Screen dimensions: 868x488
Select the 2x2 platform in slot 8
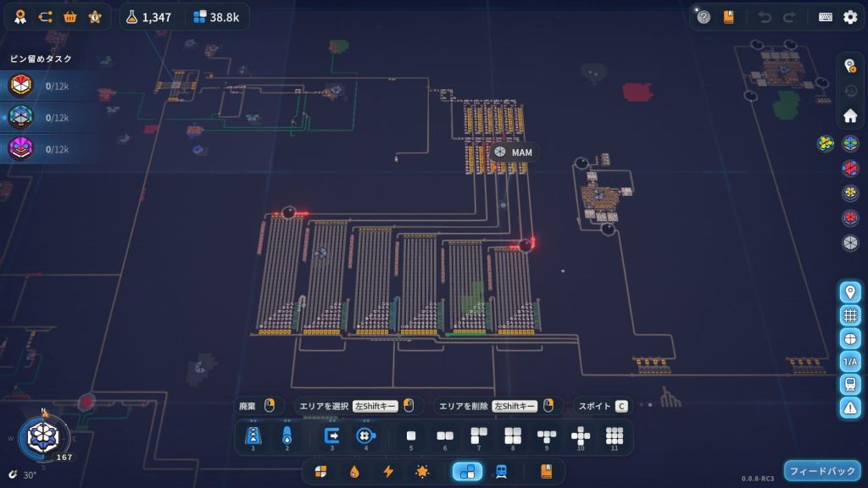(513, 435)
